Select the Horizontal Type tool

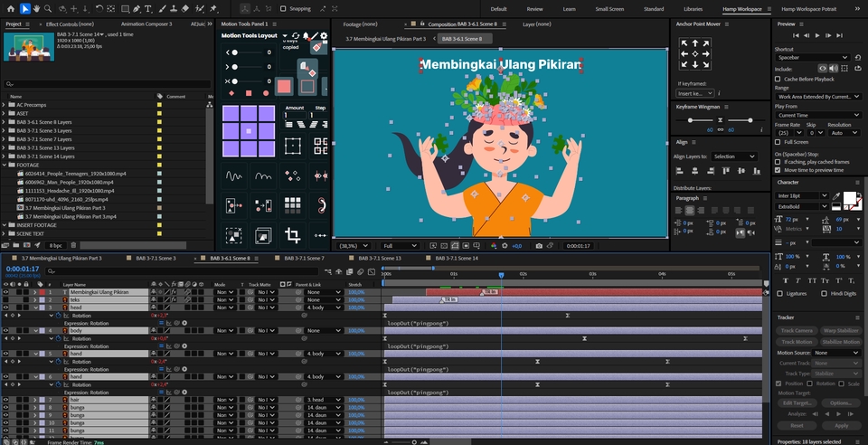pyautogui.click(x=148, y=8)
